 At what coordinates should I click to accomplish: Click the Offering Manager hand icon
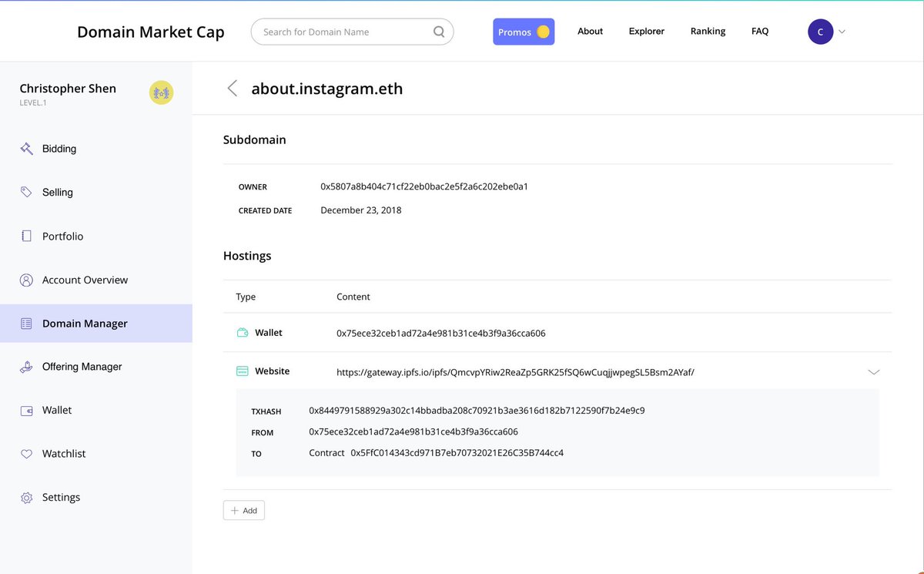(x=26, y=367)
